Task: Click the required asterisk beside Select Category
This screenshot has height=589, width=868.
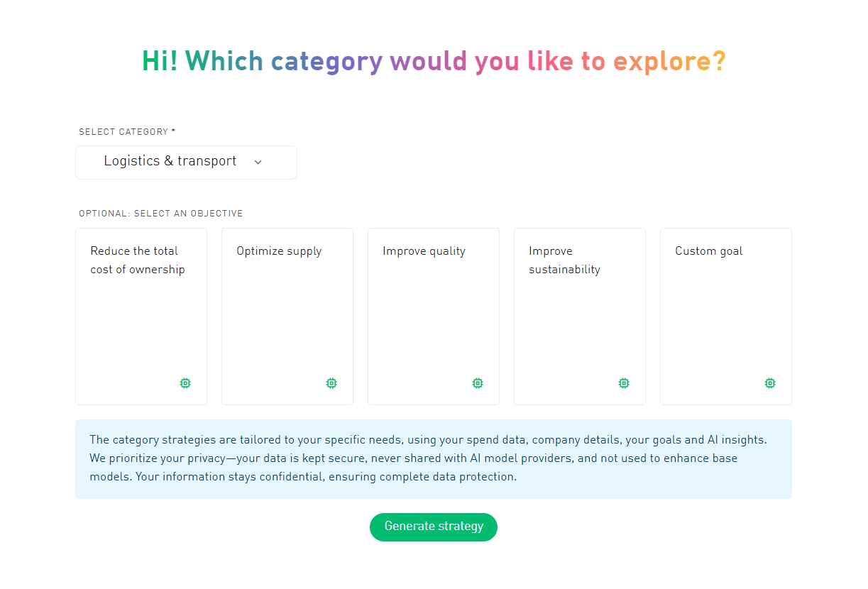Action: (x=173, y=131)
